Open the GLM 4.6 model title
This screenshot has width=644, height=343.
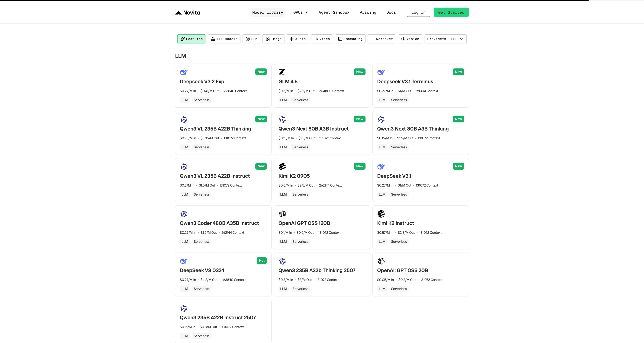[x=288, y=82]
